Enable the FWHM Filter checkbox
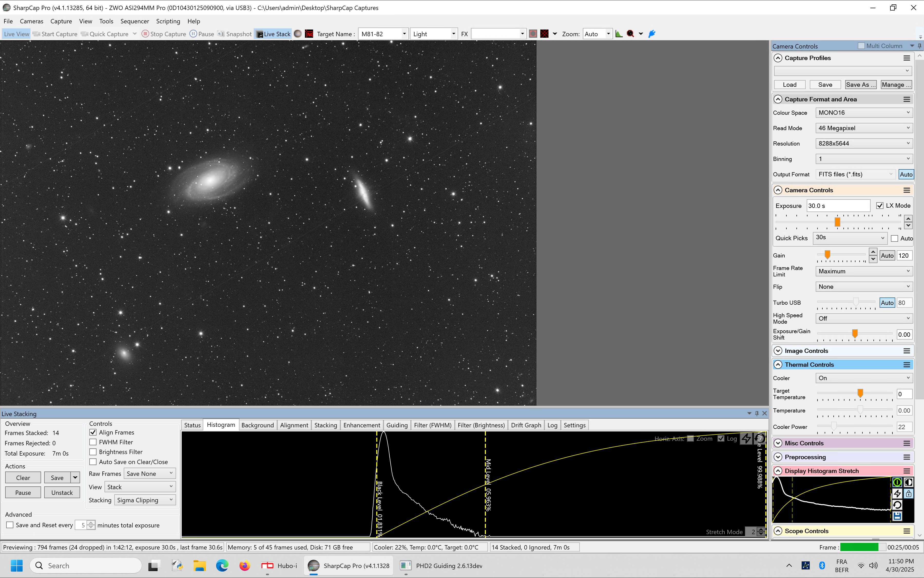This screenshot has height=578, width=924. 93,442
